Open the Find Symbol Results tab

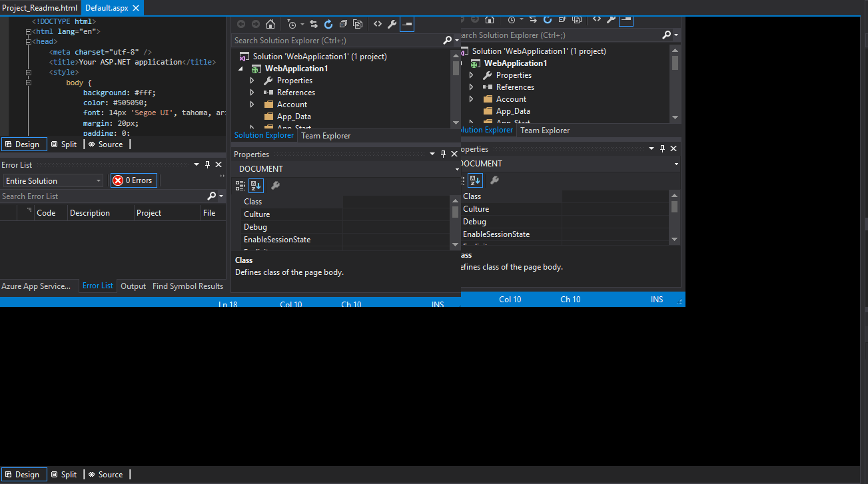click(x=188, y=286)
